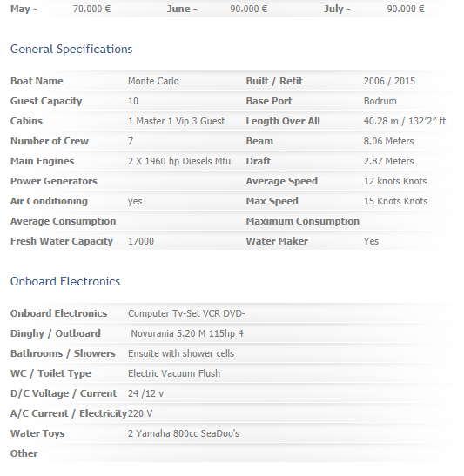Click the Bodrum base port value
The height and width of the screenshot is (476, 464).
click(x=380, y=101)
